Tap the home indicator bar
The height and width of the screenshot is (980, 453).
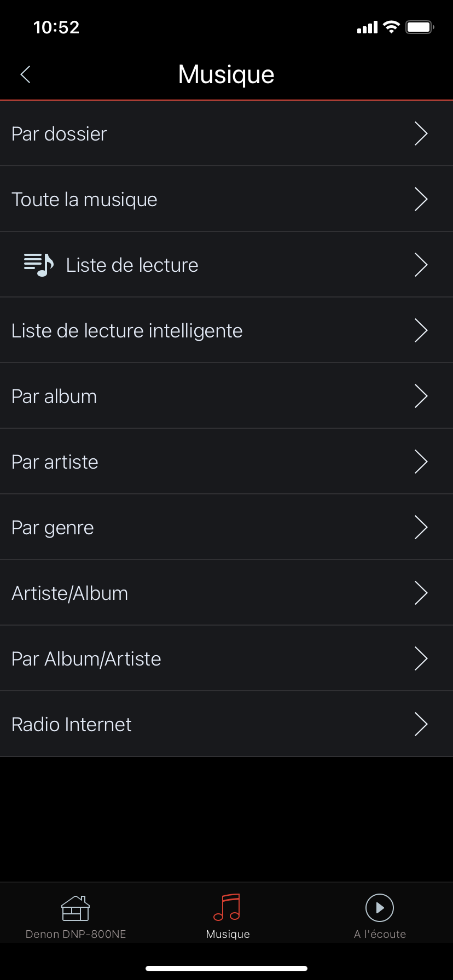226,968
